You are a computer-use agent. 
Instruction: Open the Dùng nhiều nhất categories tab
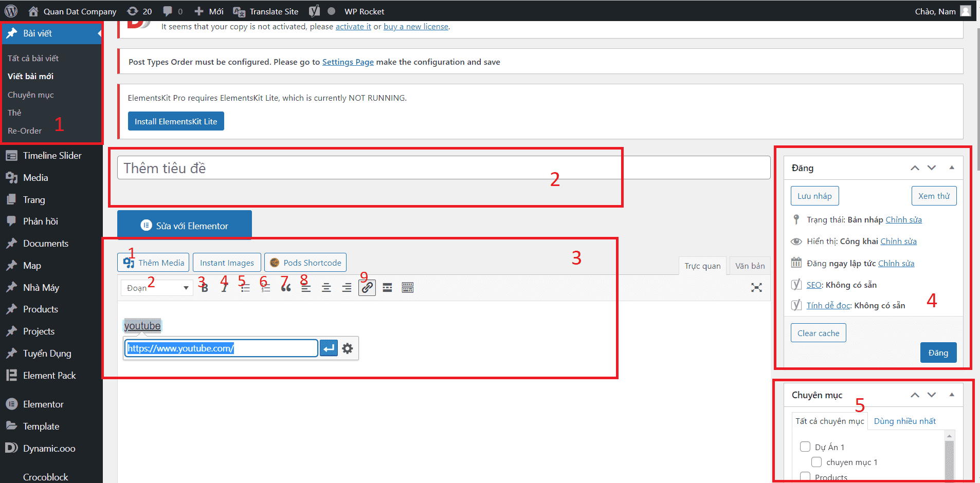(x=905, y=421)
